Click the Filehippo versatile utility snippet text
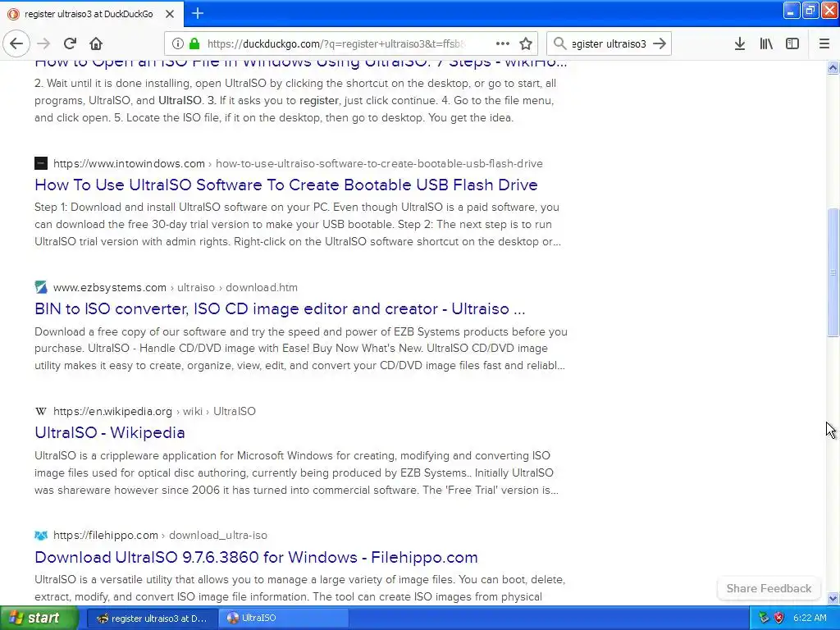Screen dimensions: 840x630 tap(300, 587)
